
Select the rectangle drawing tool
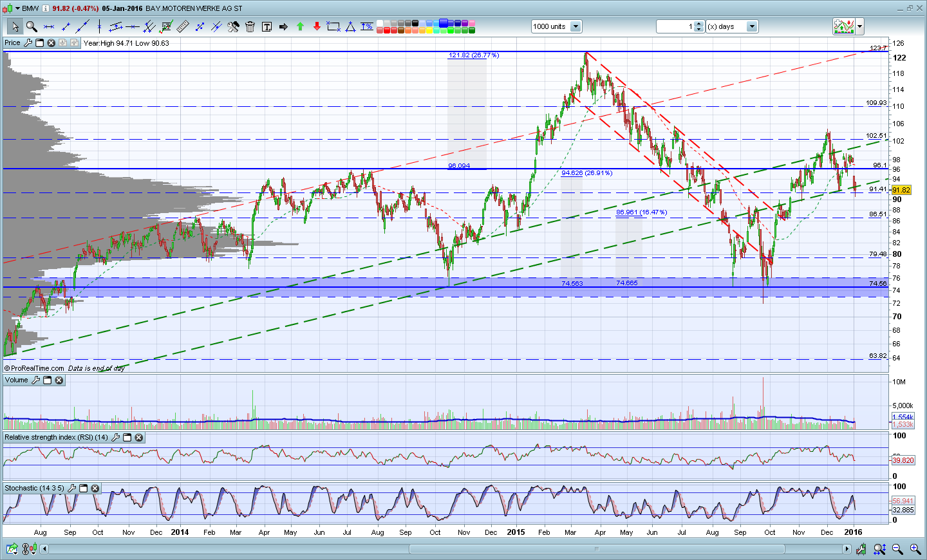(333, 26)
